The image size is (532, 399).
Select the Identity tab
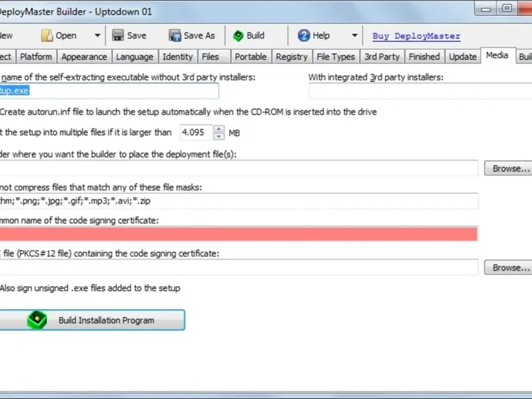(x=178, y=57)
